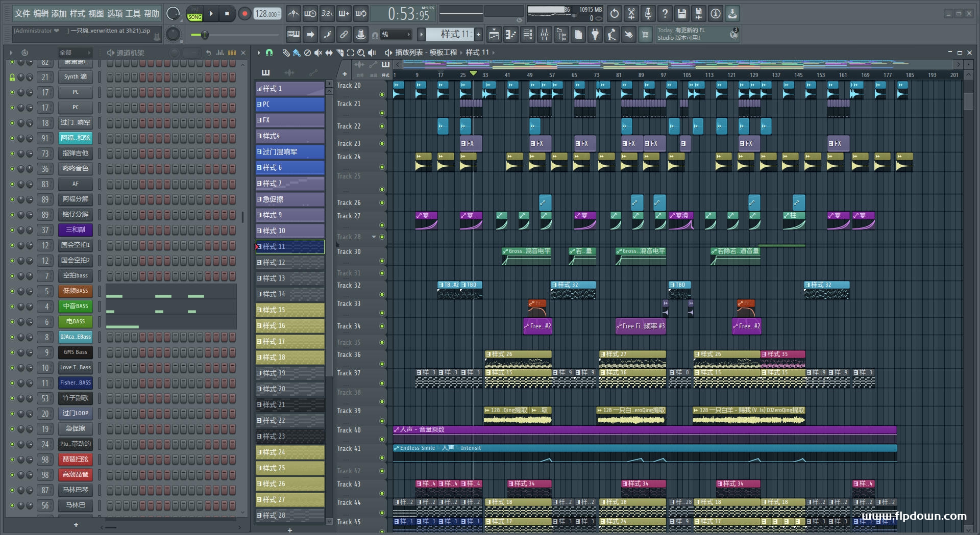Click the main volume slider handle
Screen dimensions: 980x535
point(204,35)
